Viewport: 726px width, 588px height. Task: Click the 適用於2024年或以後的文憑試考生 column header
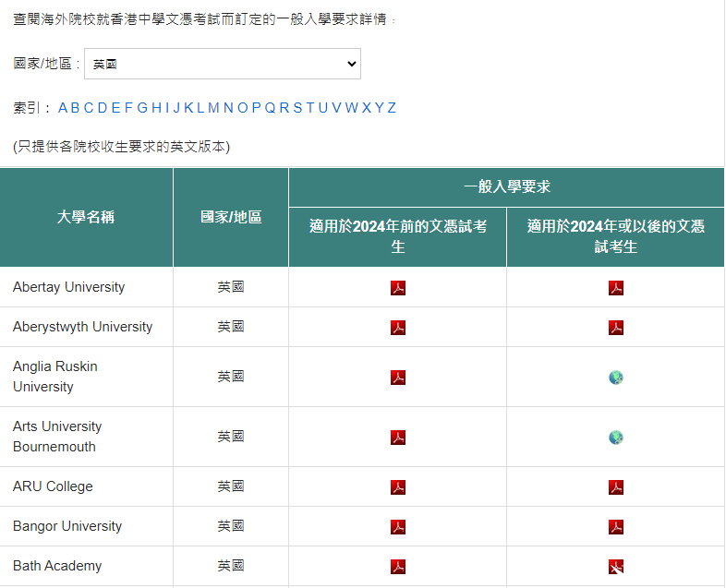tap(616, 237)
